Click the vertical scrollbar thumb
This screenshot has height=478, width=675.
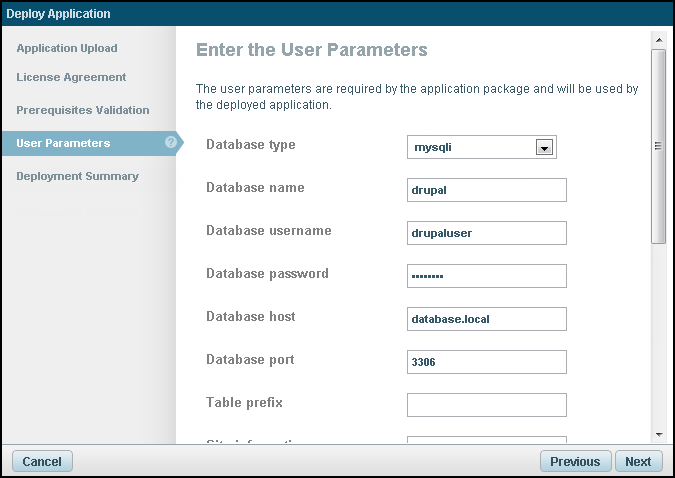pos(658,145)
